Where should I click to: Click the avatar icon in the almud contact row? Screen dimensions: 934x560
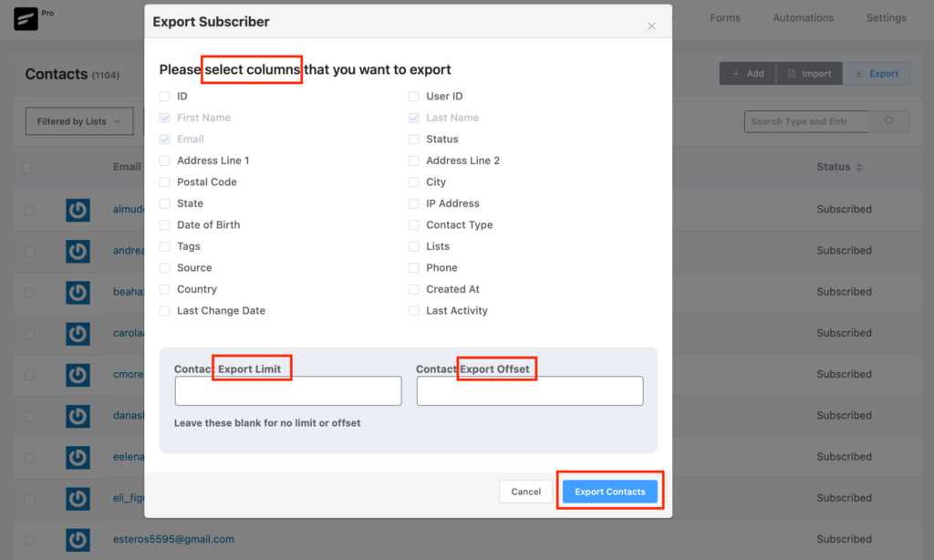[78, 210]
